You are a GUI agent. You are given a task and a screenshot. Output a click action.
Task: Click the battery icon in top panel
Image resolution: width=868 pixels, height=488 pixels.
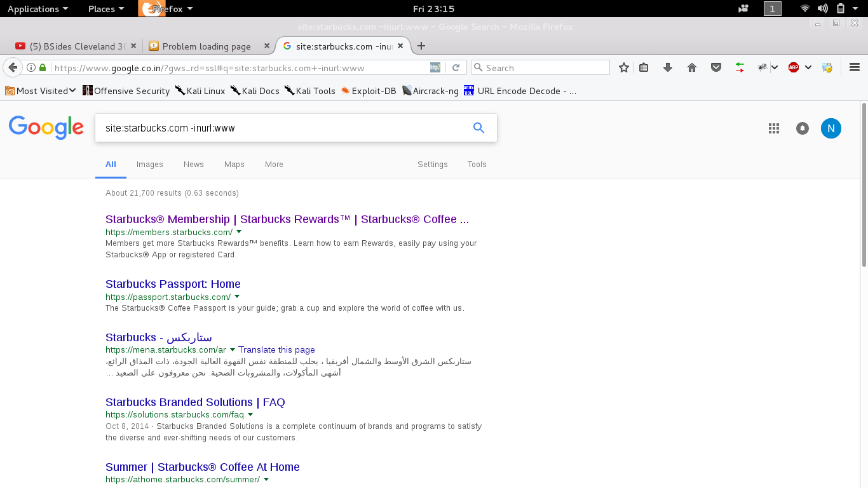click(840, 8)
